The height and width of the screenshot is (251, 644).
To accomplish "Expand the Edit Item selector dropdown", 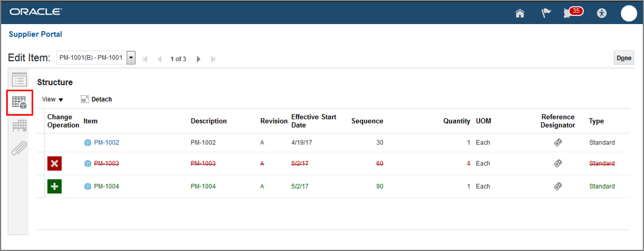I will pos(131,58).
